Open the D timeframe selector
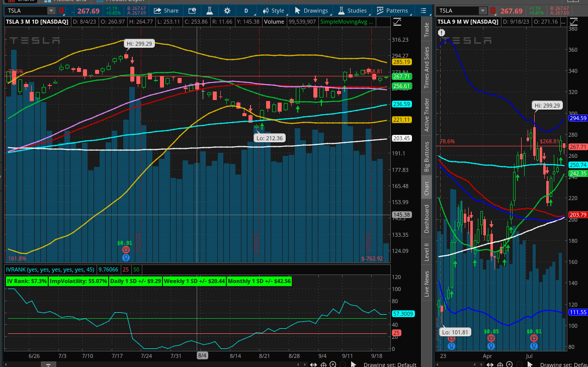Image resolution: width=588 pixels, height=367 pixels. click(246, 11)
